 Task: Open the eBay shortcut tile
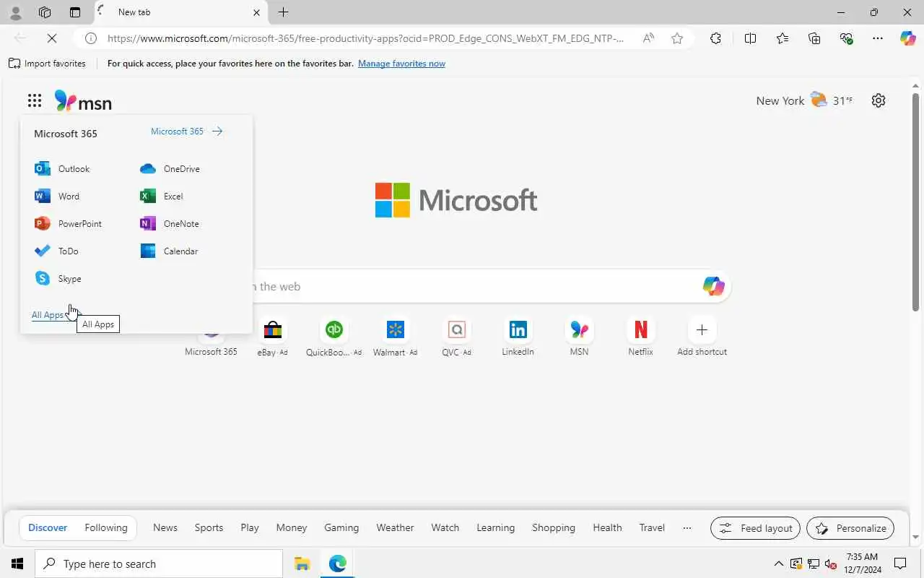(x=272, y=337)
